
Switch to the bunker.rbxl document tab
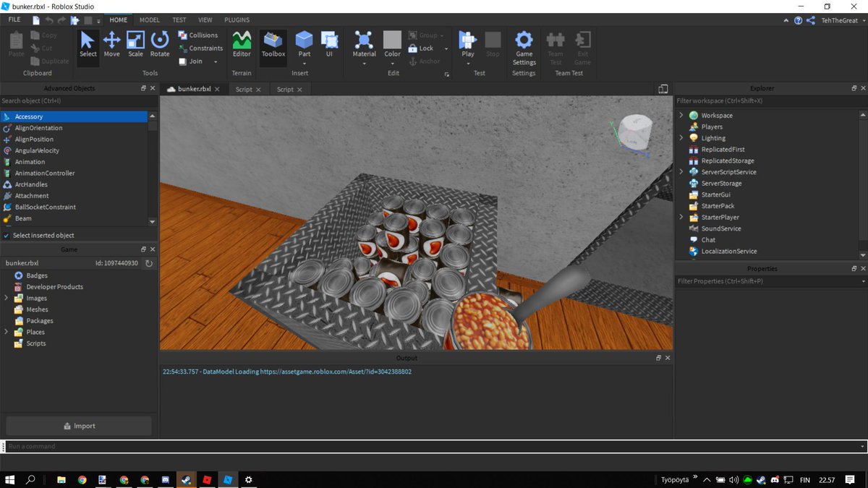pyautogui.click(x=195, y=89)
